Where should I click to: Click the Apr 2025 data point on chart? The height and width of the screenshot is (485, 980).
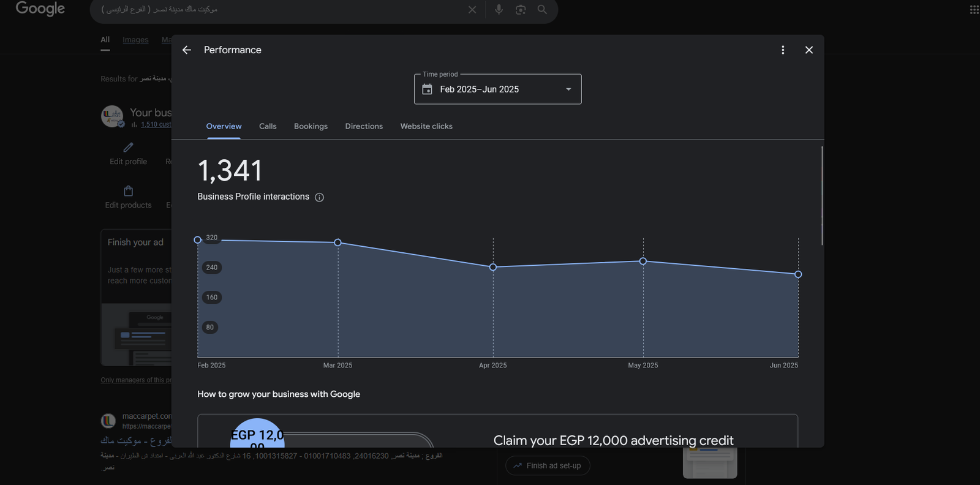coord(493,267)
